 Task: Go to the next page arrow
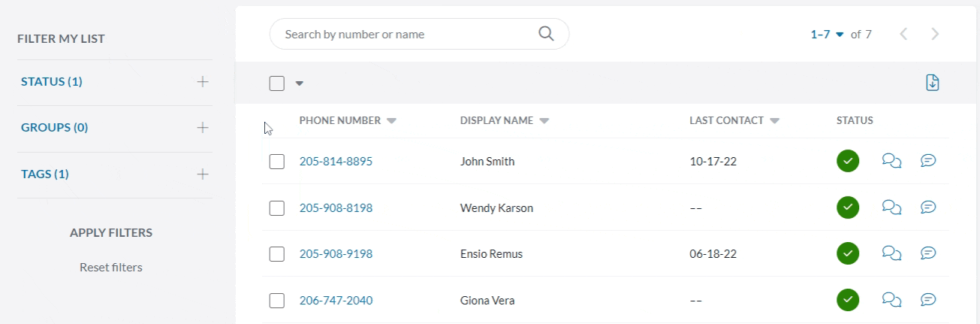pos(935,34)
